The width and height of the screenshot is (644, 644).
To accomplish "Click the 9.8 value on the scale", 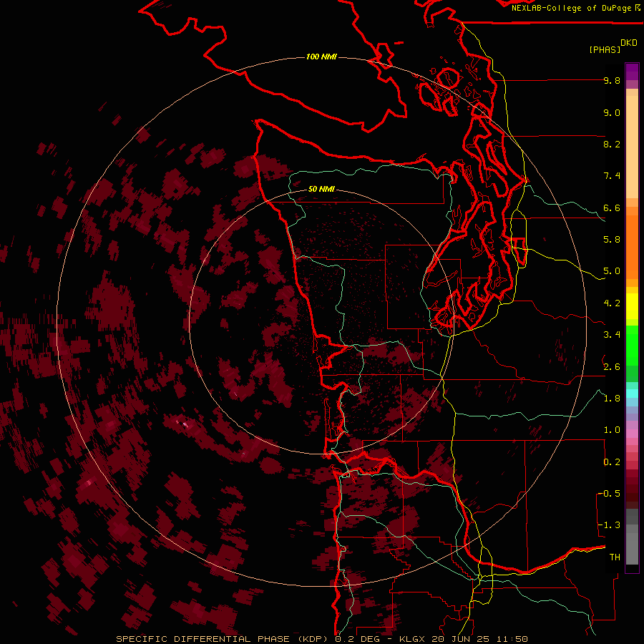I will click(612, 80).
